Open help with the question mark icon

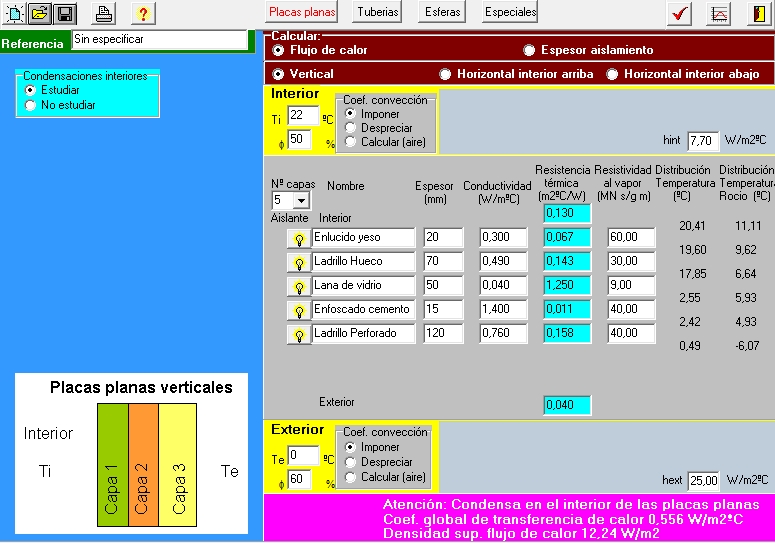coord(143,13)
